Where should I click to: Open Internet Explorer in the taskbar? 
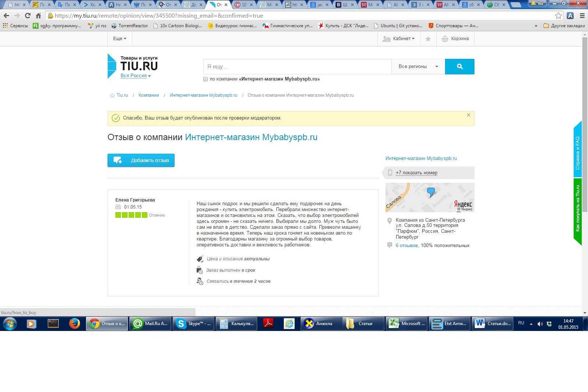pos(290,324)
